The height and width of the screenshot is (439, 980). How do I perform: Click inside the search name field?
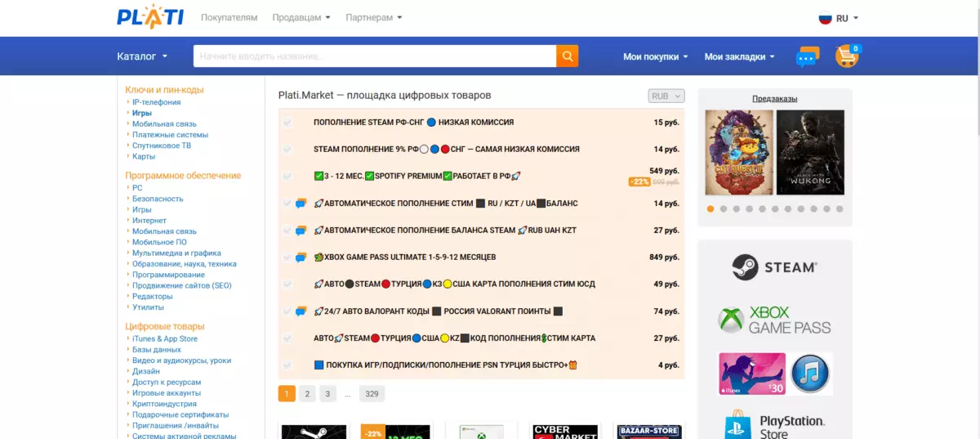(375, 56)
